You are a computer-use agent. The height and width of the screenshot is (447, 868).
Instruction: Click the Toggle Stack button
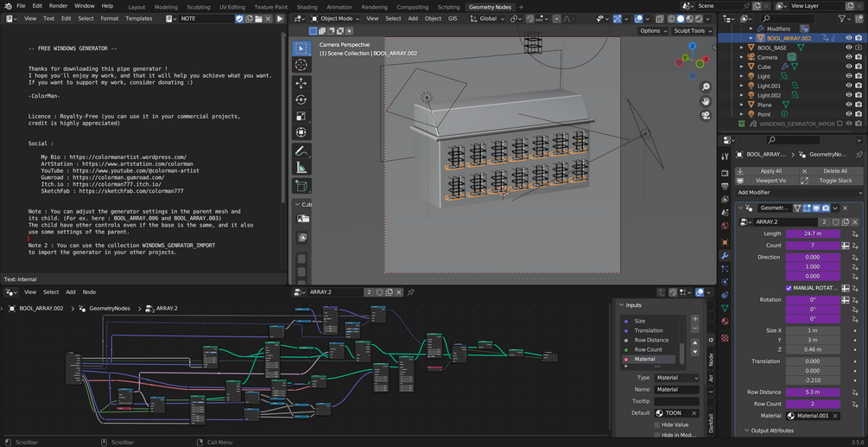pyautogui.click(x=834, y=181)
